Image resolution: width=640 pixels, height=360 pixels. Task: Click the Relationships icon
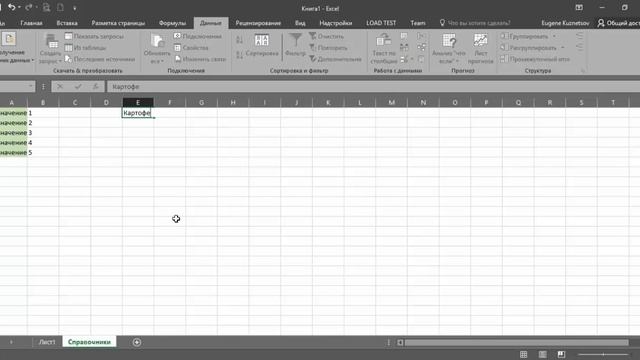click(x=421, y=48)
